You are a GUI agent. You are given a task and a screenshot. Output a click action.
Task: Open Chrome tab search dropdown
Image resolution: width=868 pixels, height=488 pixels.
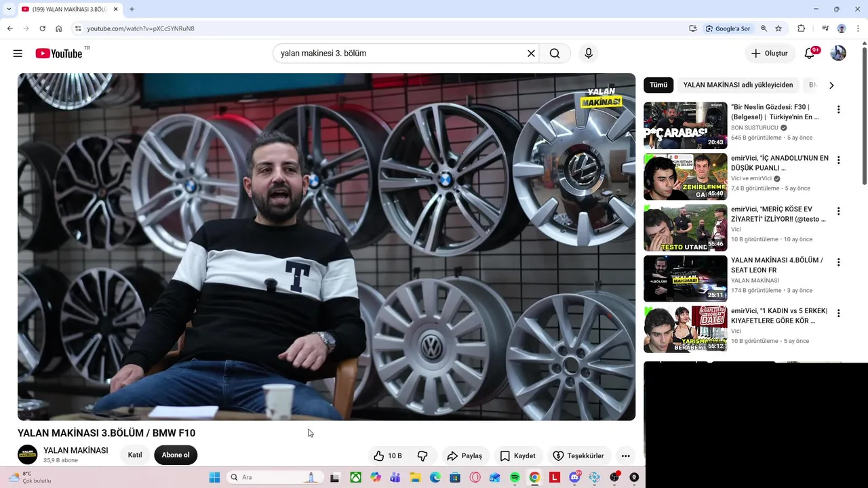click(x=9, y=9)
